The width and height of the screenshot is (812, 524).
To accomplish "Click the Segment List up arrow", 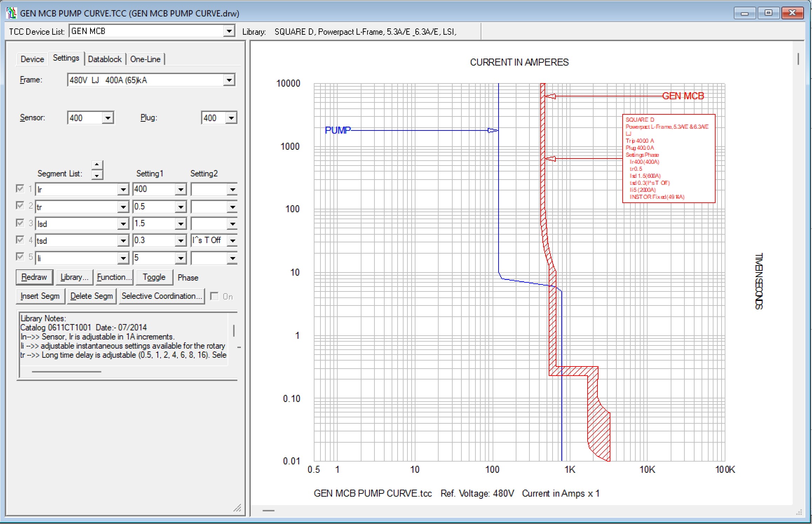I will coord(97,164).
